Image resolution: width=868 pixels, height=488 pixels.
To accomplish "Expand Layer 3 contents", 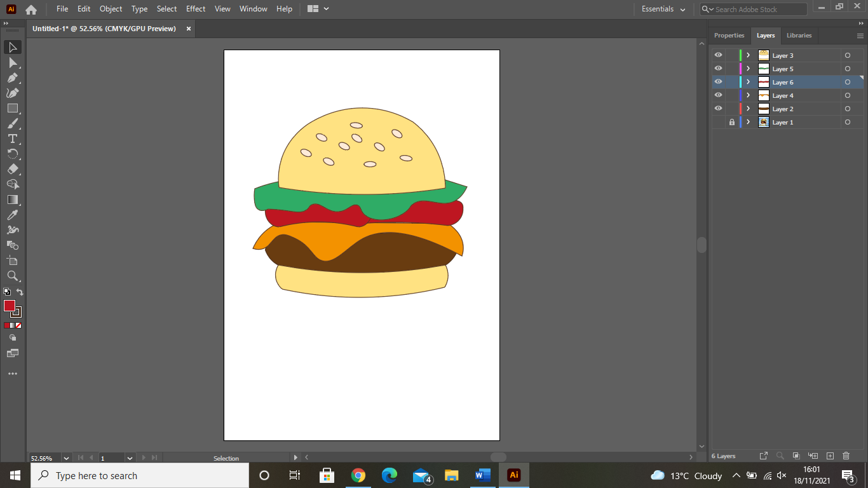I will pos(749,55).
